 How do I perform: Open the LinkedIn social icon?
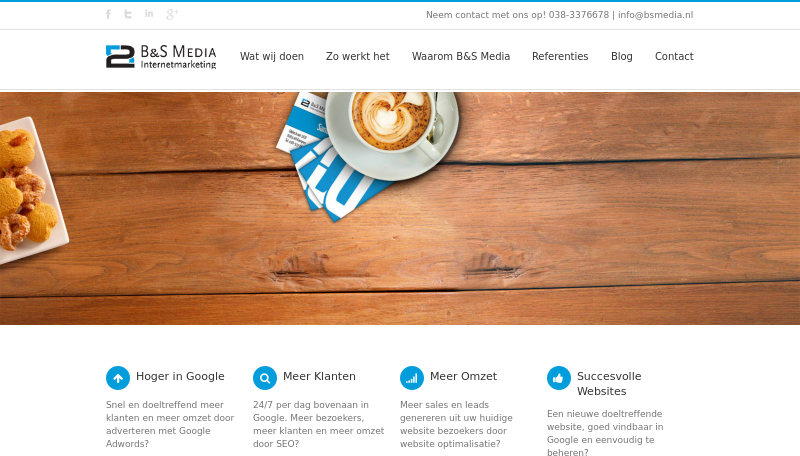[x=148, y=14]
